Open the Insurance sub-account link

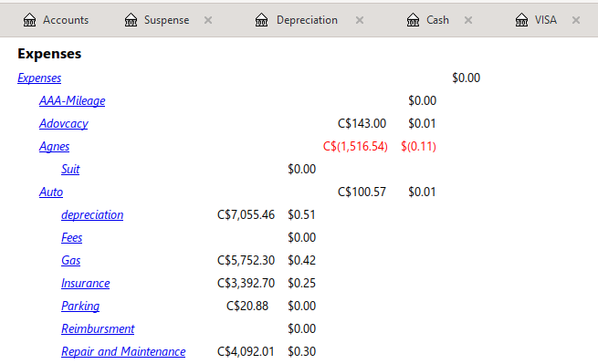pos(86,284)
